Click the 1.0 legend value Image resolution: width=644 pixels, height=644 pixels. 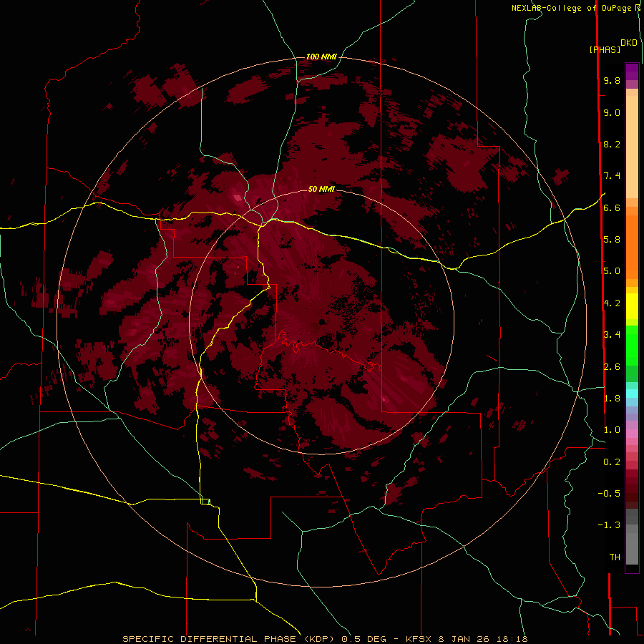[x=612, y=430]
